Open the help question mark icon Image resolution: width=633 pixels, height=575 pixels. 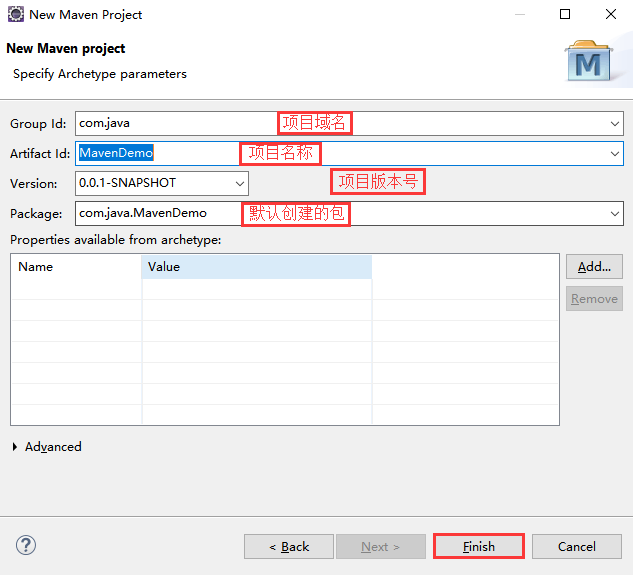point(26,545)
